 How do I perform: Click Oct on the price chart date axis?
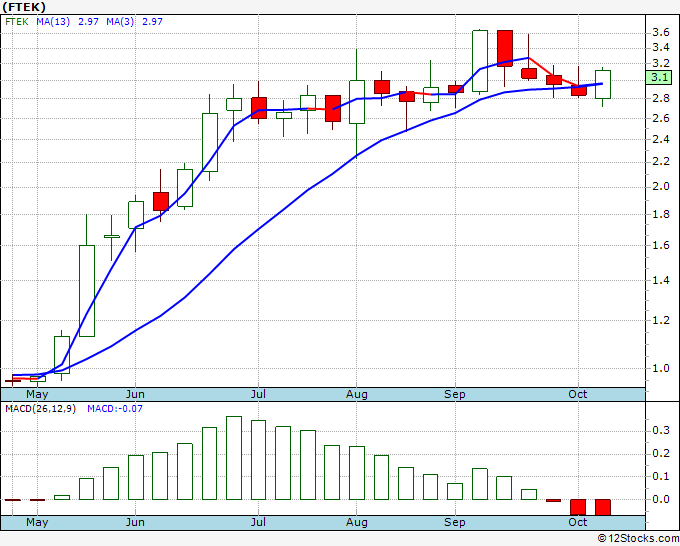[578, 395]
